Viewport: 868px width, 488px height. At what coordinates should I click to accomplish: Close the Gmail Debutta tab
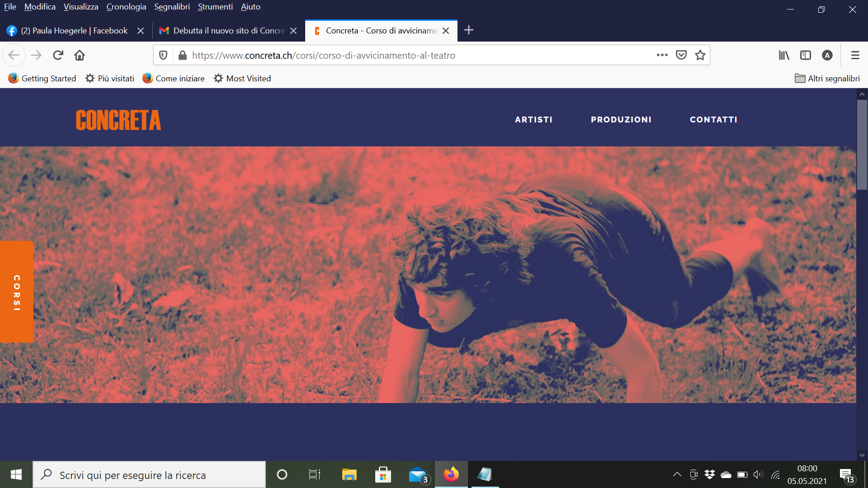coord(293,31)
